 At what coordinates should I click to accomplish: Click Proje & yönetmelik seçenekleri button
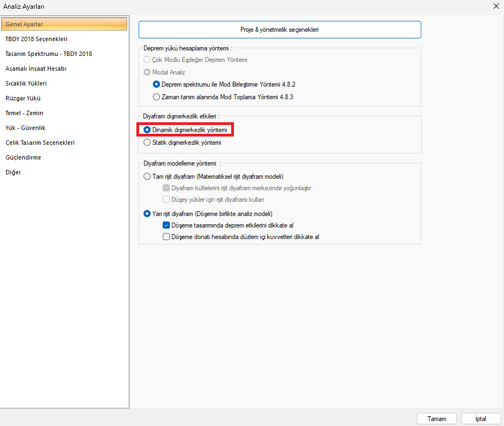click(x=279, y=30)
